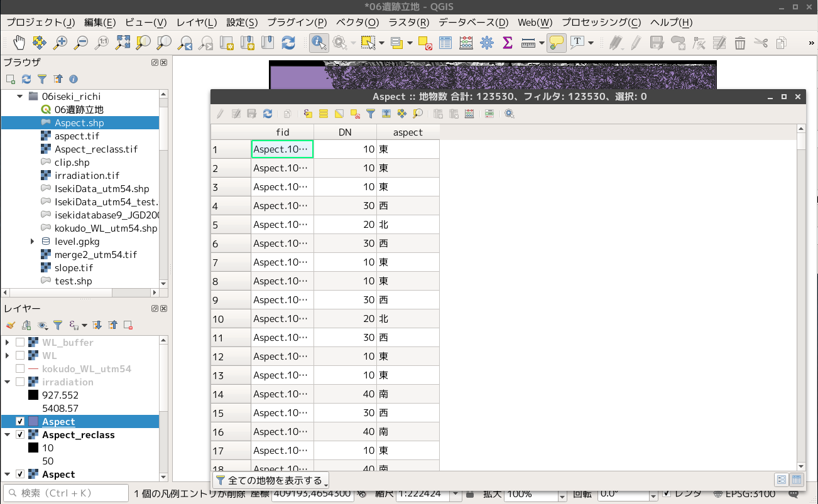The height and width of the screenshot is (504, 818).
Task: Click Pan Map to Selected Rows icon
Action: pyautogui.click(x=402, y=114)
